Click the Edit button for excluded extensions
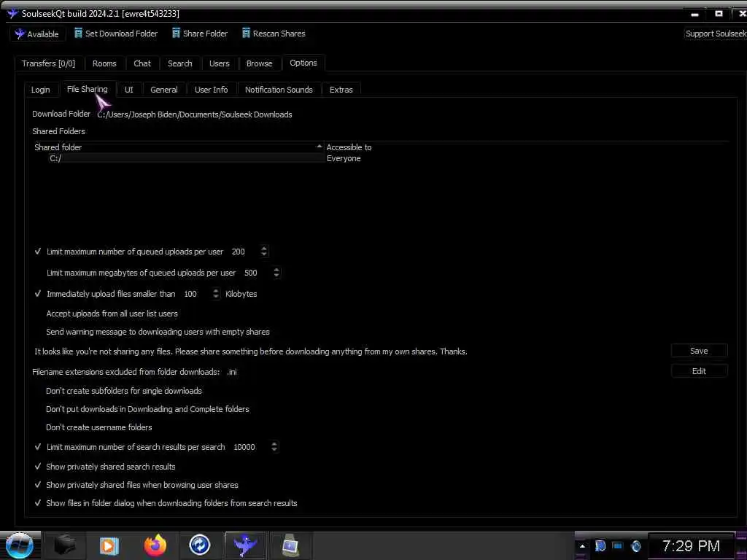 [699, 371]
